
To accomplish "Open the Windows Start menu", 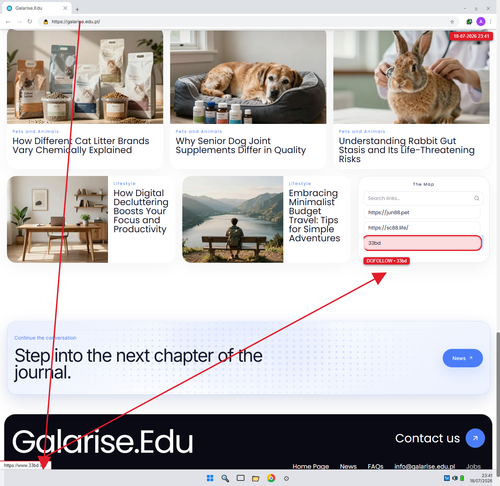I will [210, 478].
